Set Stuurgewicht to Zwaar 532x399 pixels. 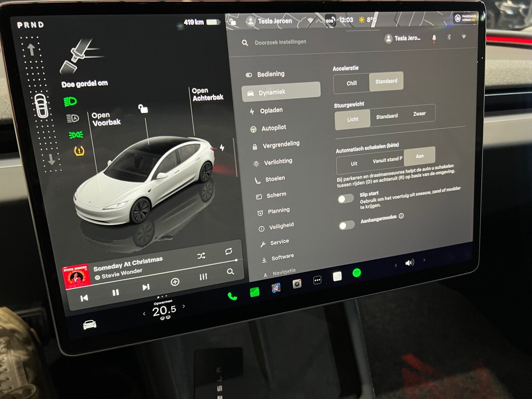419,114
